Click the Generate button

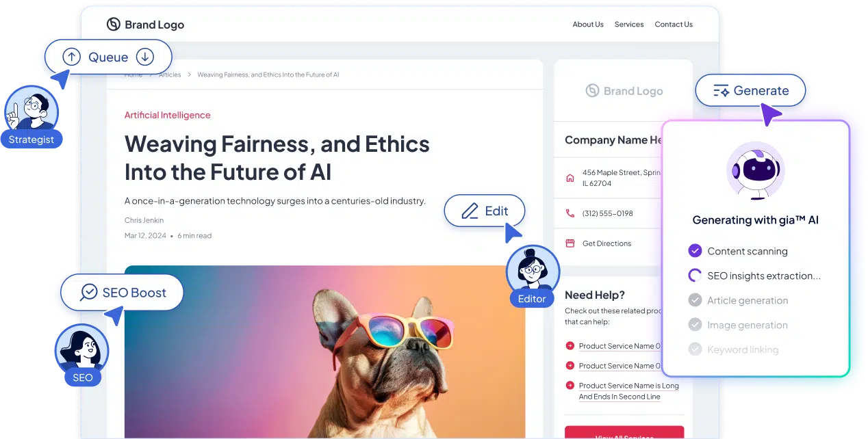pyautogui.click(x=750, y=90)
